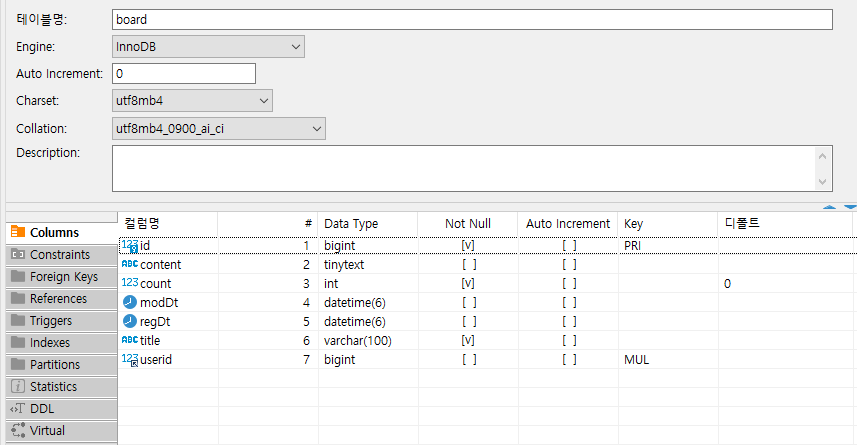Switch to the Columns tab
The width and height of the screenshot is (857, 445).
(x=62, y=232)
